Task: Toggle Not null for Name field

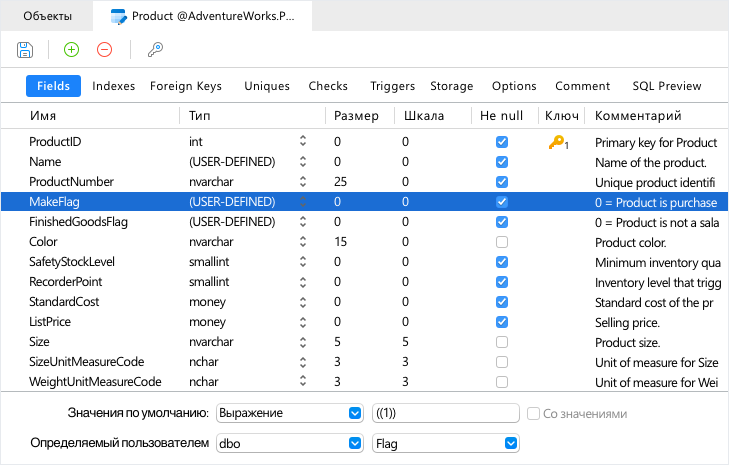Action: coord(502,162)
